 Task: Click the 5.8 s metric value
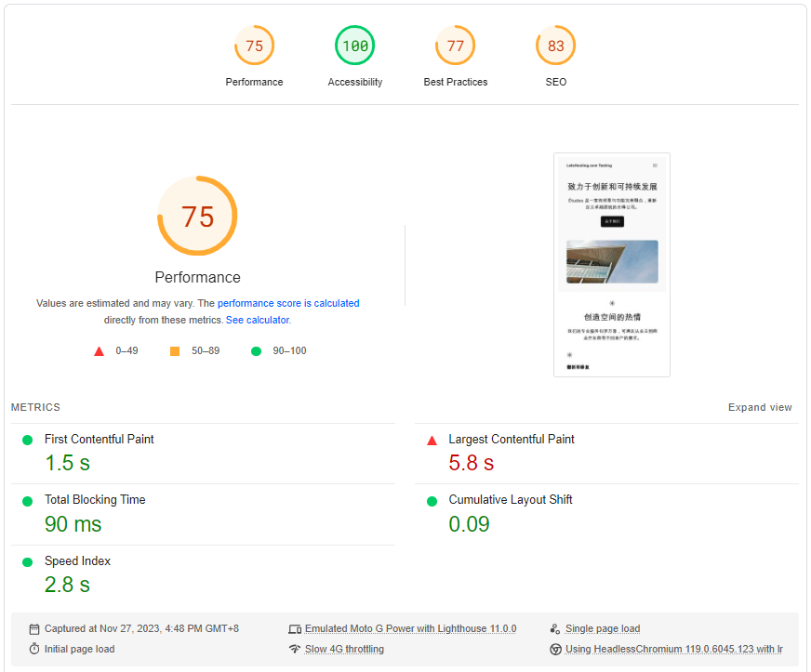(x=472, y=463)
